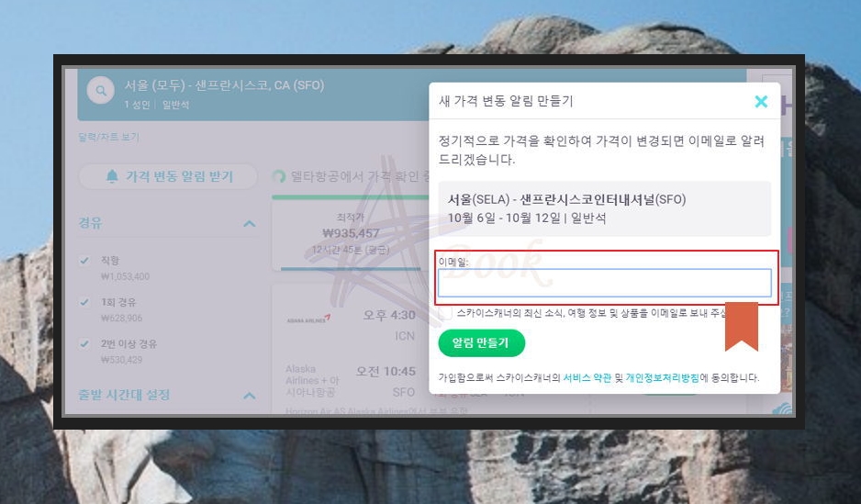Click the ₩530,429 two-plus-stops price
Viewport: 861px width, 504px height.
tap(121, 360)
